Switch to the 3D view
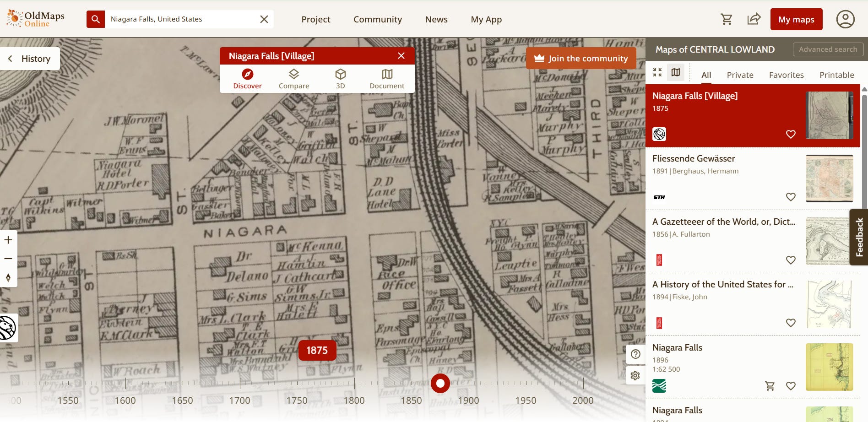Image resolution: width=868 pixels, height=422 pixels. click(x=340, y=79)
